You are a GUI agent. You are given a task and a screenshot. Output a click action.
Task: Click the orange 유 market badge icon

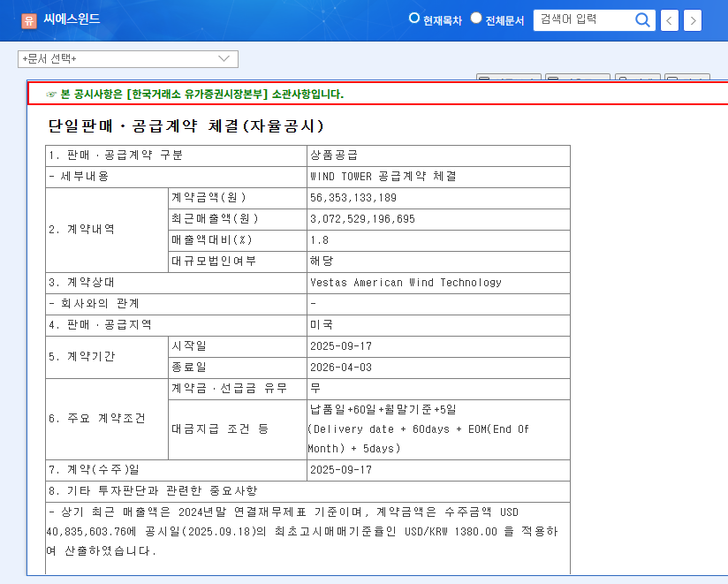(x=29, y=20)
